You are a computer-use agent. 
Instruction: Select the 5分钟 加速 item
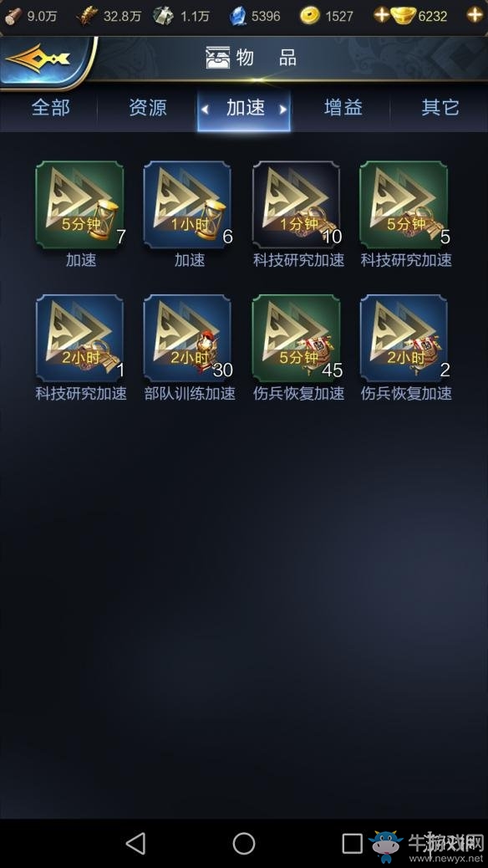(x=80, y=206)
